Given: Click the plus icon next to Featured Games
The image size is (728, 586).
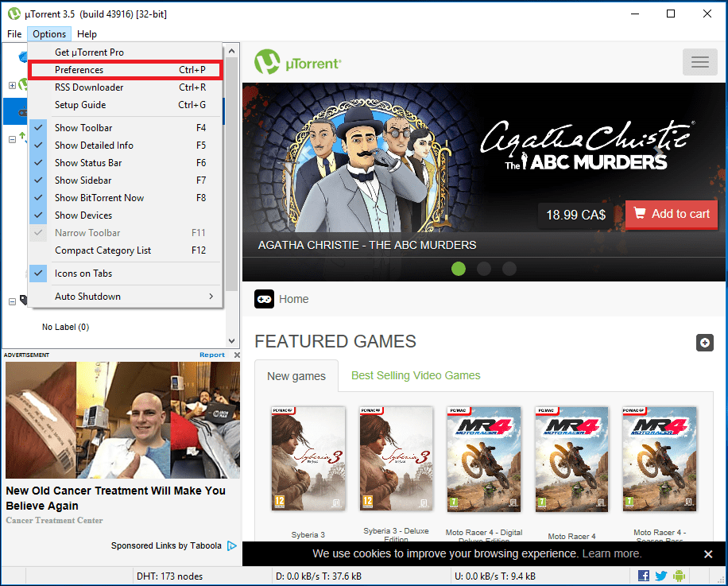Looking at the screenshot, I should [705, 343].
